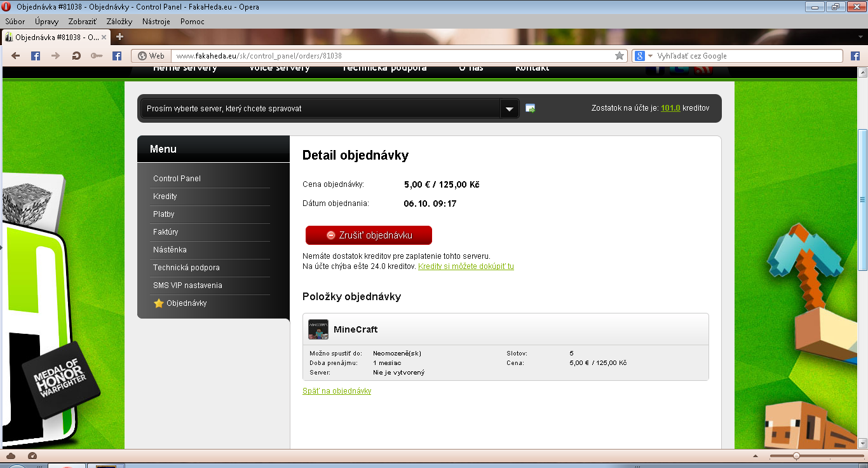Click the Opera logo in title bar
Screen dimensions: 868x468
pos(7,7)
